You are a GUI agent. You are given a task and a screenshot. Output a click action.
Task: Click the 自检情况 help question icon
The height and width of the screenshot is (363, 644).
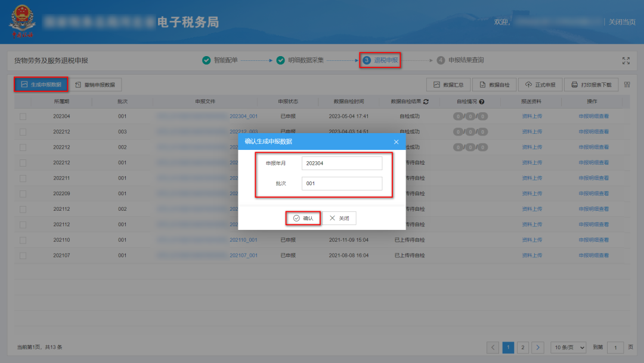click(481, 101)
